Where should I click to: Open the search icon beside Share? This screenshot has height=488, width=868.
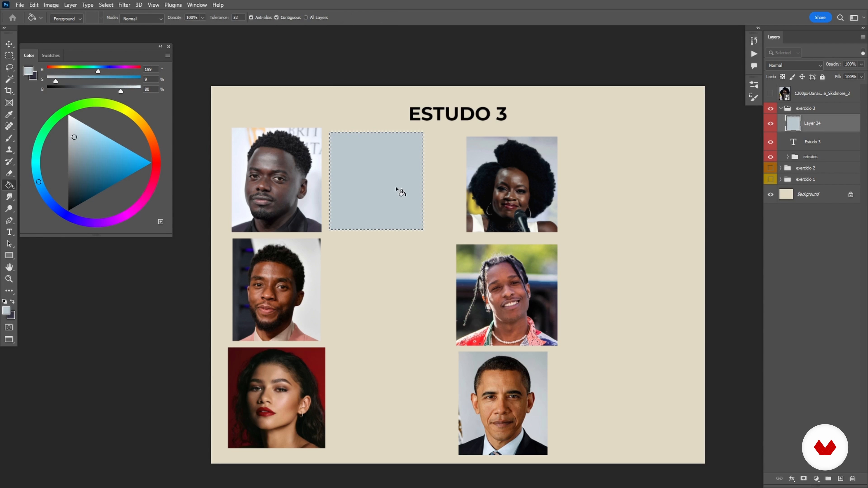(x=840, y=18)
